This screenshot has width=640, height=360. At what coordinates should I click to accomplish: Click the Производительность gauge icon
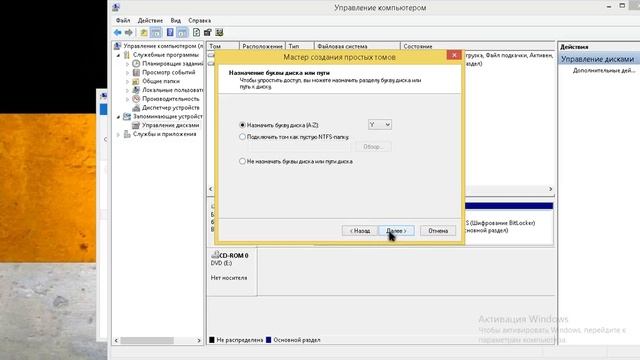tap(136, 99)
